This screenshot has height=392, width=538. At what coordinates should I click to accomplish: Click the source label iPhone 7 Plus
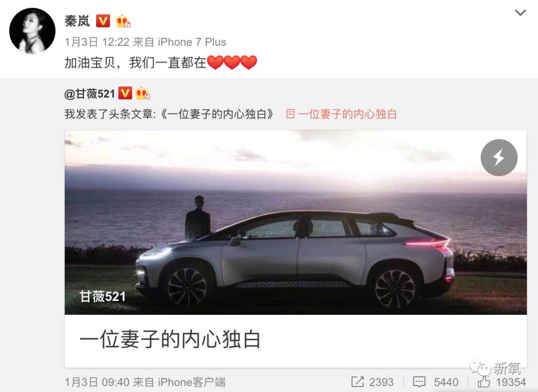click(x=192, y=42)
